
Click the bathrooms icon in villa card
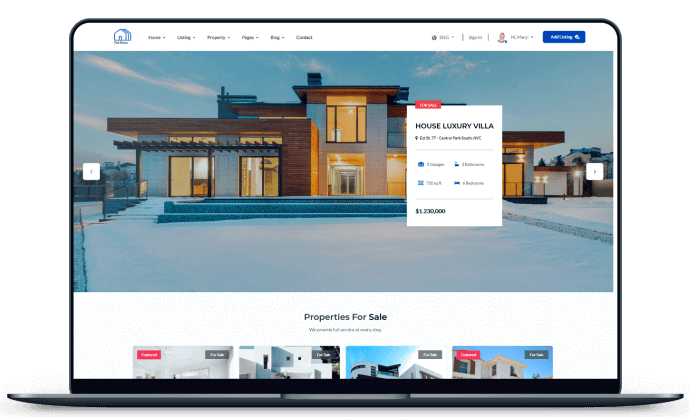click(x=456, y=163)
